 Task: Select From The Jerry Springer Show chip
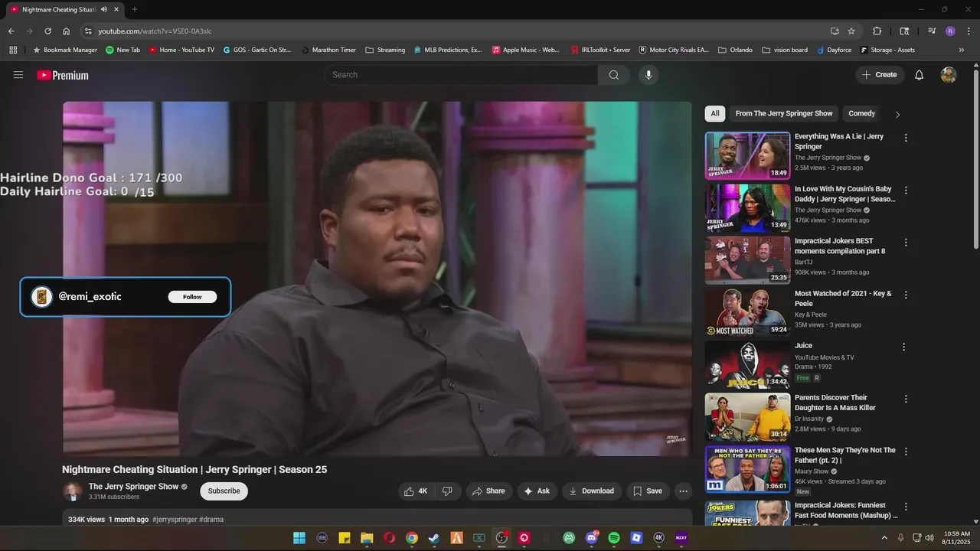(x=784, y=113)
